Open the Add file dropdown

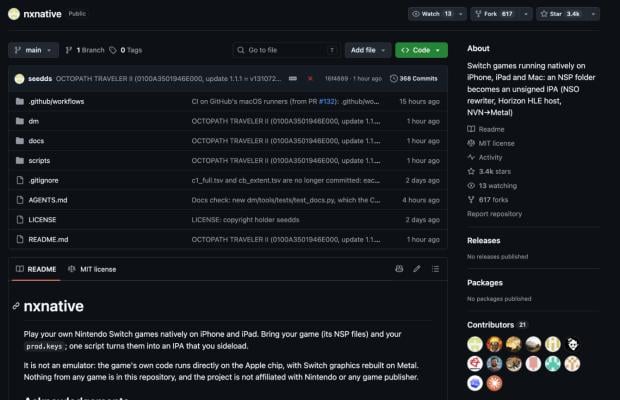coord(367,50)
